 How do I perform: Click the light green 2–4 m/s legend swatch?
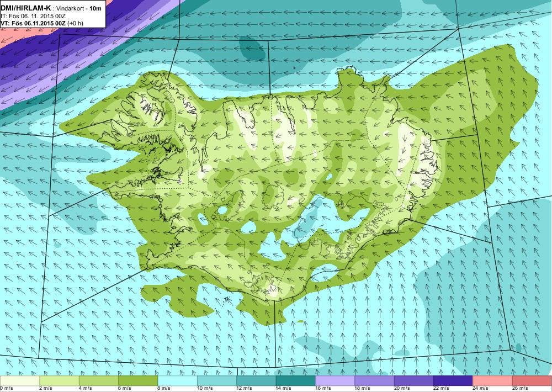[59, 380]
